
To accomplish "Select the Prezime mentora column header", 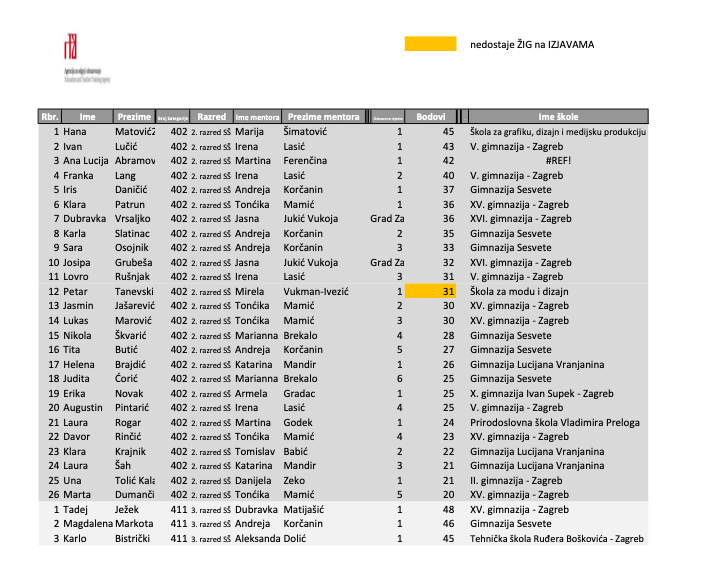I will (x=323, y=117).
